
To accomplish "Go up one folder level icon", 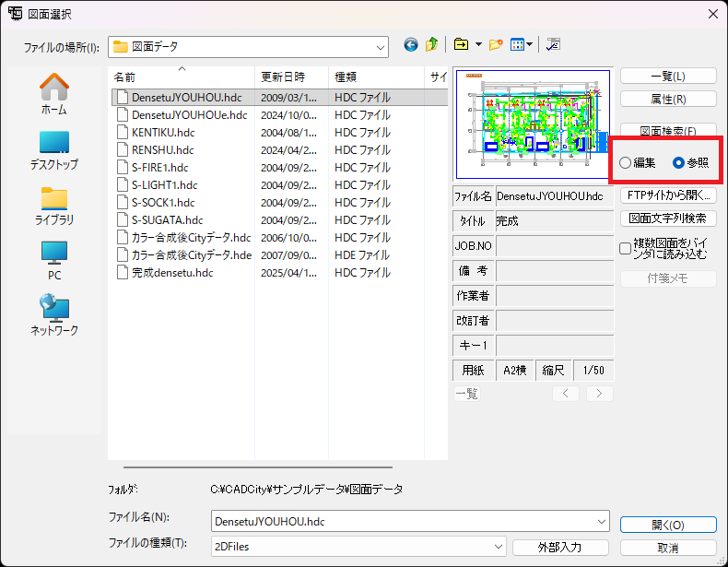I will 432,44.
